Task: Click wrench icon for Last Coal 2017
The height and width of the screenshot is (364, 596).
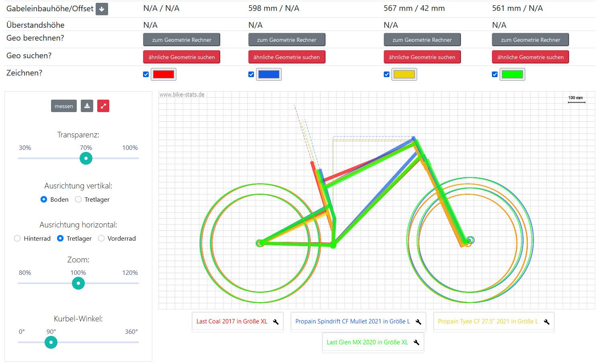Action: pyautogui.click(x=276, y=322)
